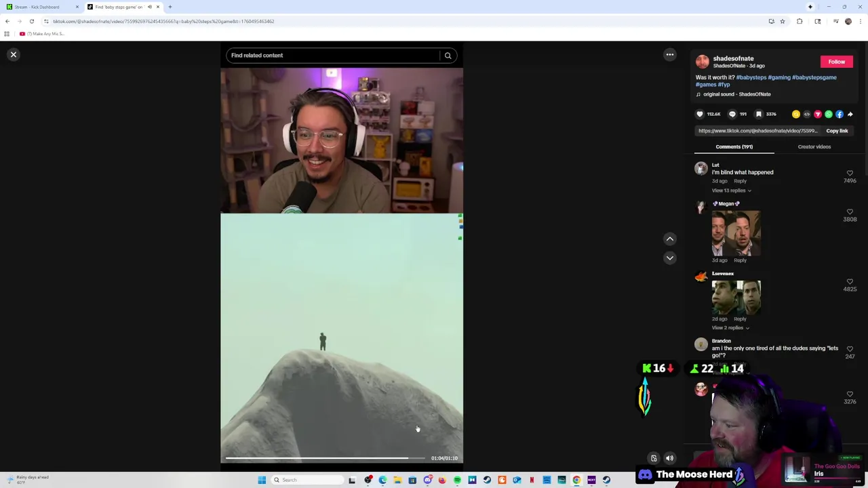Focus the Find related content search field

332,56
